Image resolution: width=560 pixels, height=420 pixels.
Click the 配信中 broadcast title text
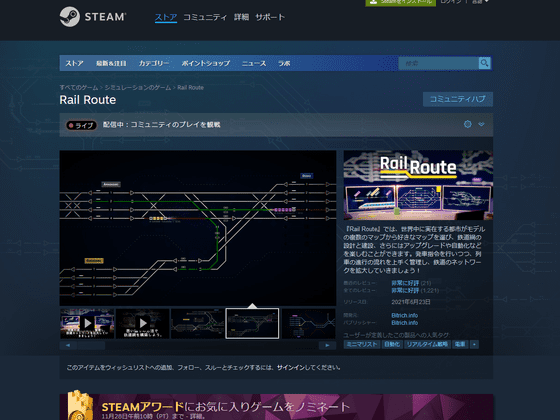coord(161,125)
